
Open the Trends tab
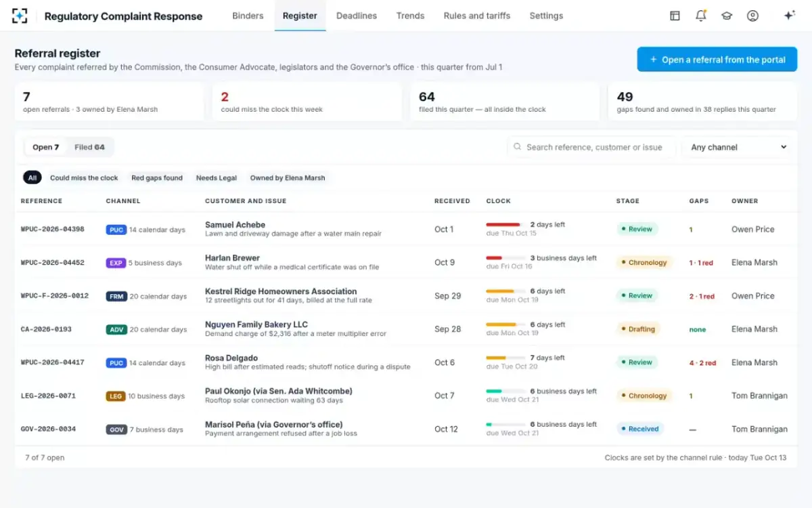click(410, 16)
